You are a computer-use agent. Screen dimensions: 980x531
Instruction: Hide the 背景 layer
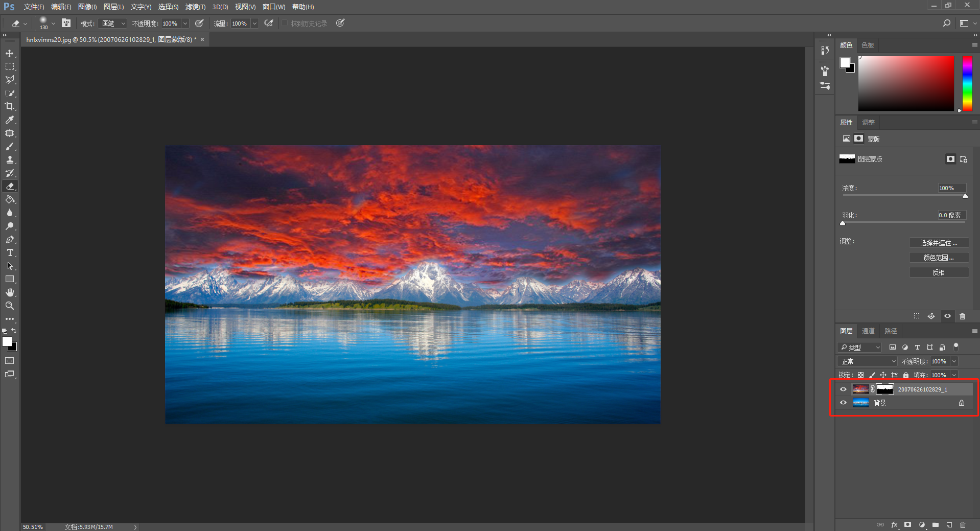844,403
